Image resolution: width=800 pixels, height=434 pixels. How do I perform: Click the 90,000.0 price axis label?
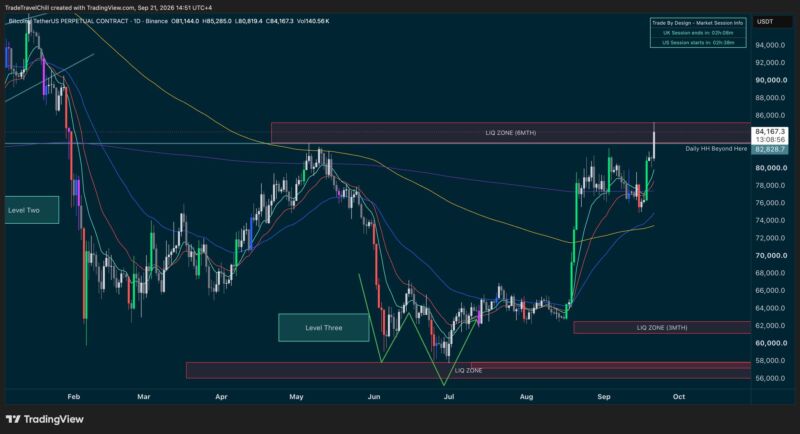coord(770,80)
